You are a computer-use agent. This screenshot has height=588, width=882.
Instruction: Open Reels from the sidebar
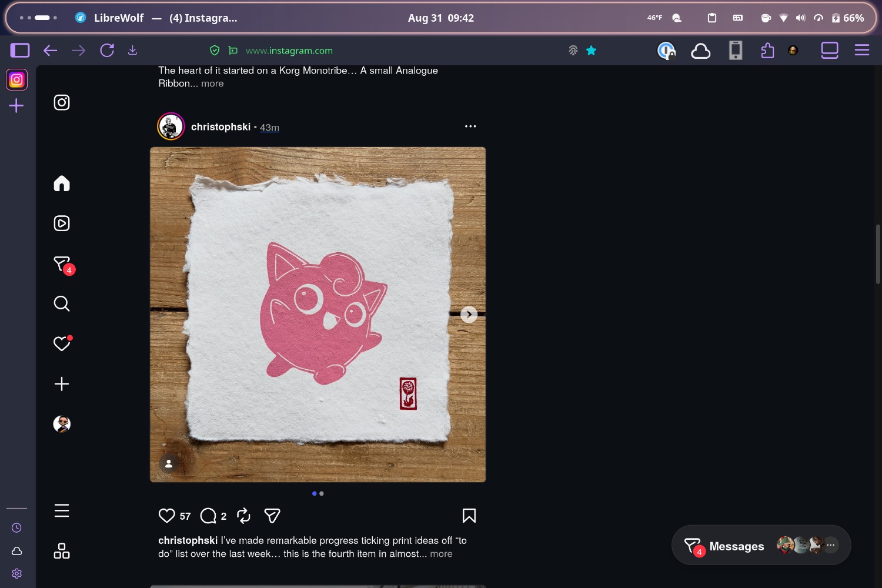click(62, 223)
